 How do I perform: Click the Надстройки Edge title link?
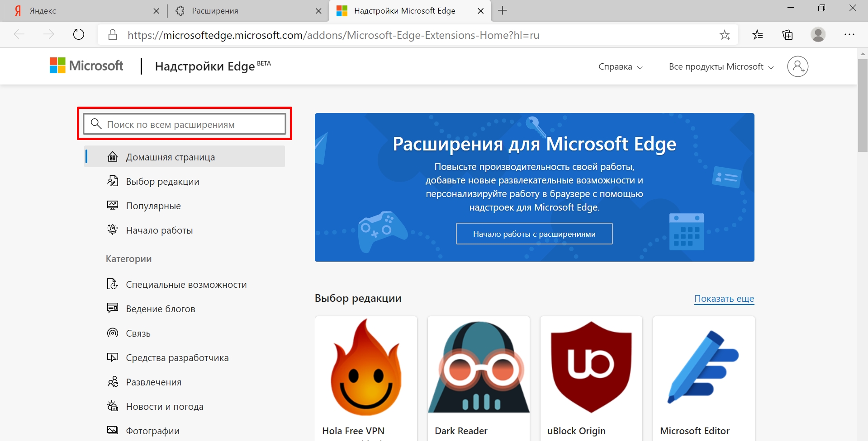pyautogui.click(x=213, y=66)
